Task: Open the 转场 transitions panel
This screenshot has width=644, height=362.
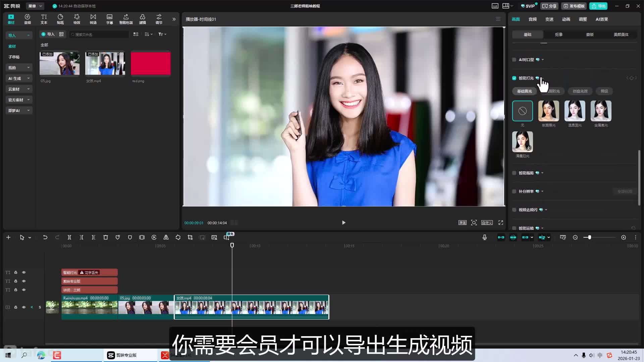Action: pos(93,19)
